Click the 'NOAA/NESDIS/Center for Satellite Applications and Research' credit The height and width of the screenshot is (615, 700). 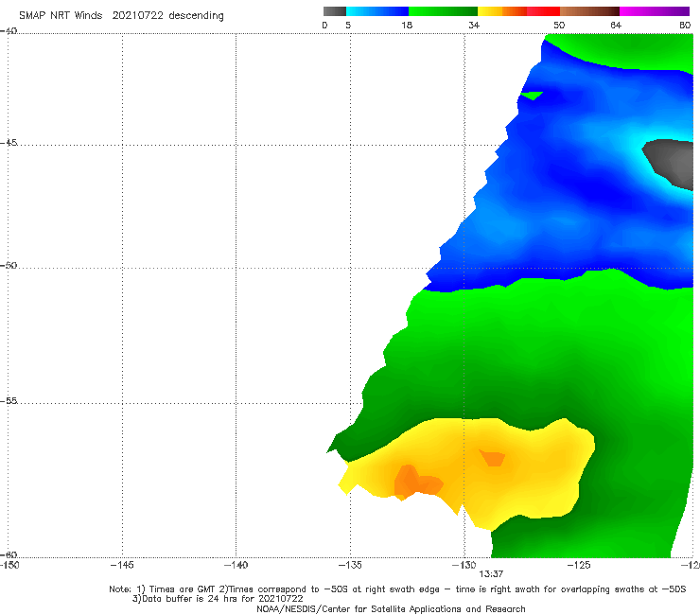click(x=391, y=608)
